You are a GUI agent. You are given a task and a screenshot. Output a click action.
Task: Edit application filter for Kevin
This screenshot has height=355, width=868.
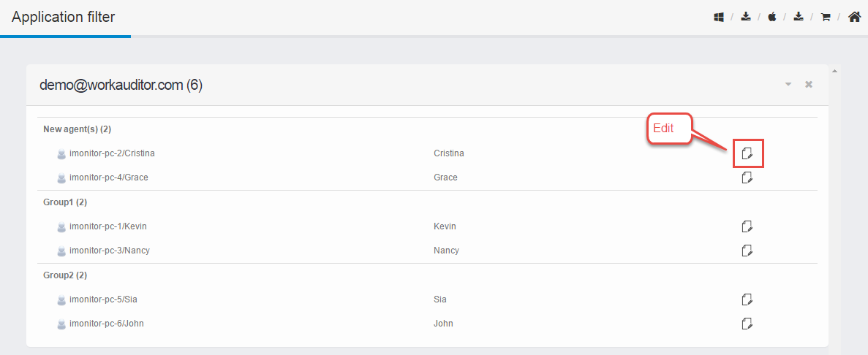pos(747,226)
